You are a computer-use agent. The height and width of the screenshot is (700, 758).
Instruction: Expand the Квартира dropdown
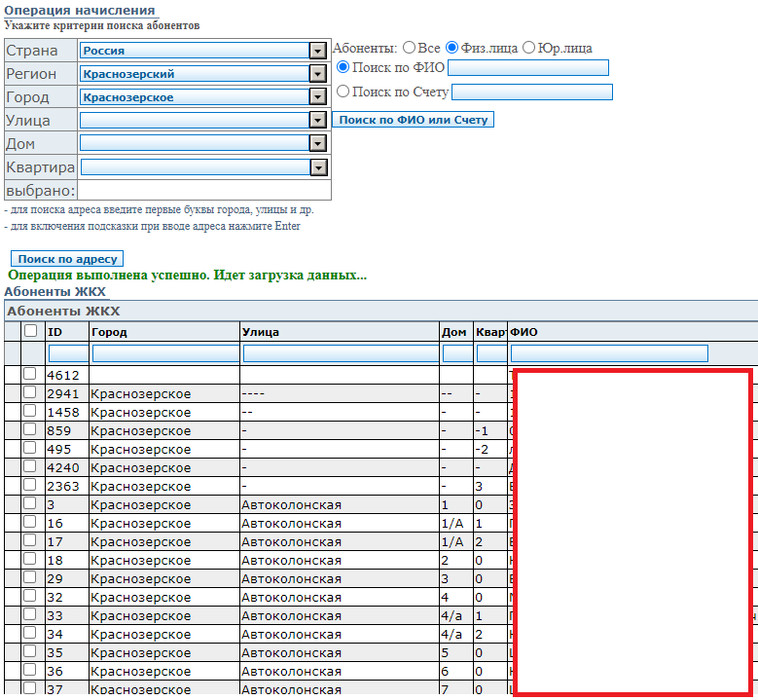[x=317, y=167]
